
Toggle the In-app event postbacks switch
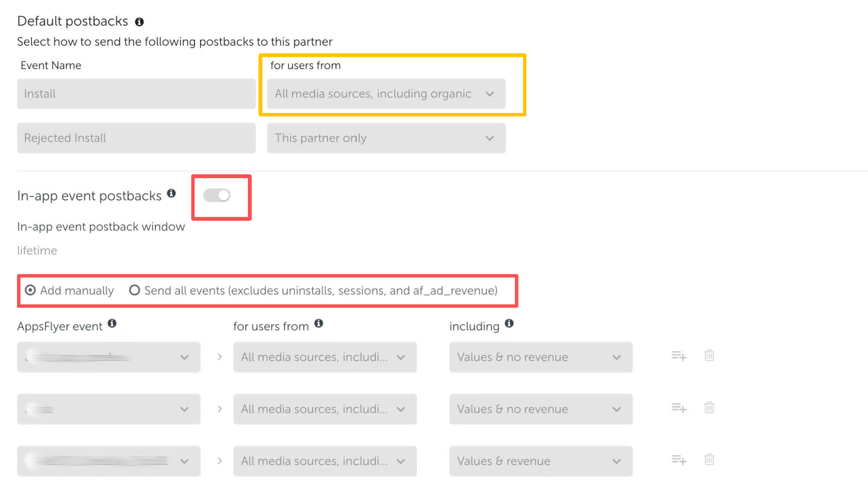point(217,196)
